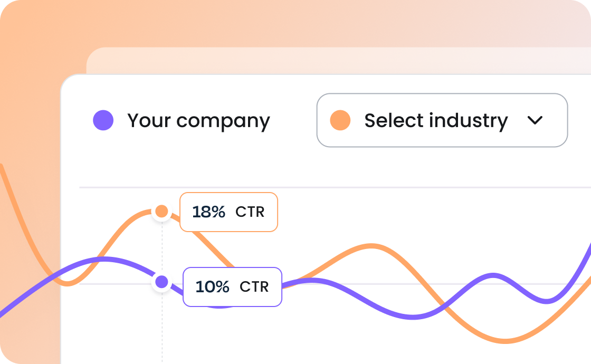Select the purple data point marker
591x364 pixels.
[162, 282]
